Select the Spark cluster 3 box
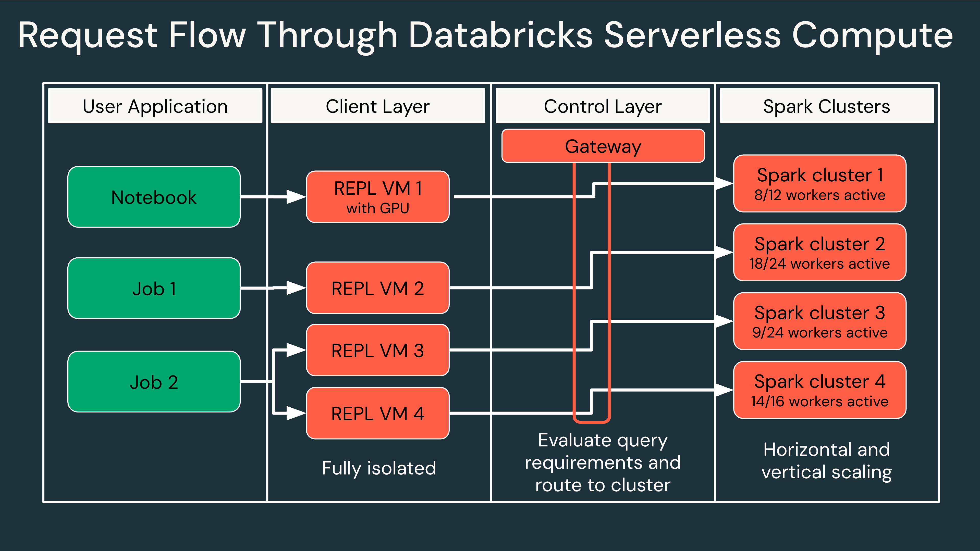980x551 pixels. [820, 321]
